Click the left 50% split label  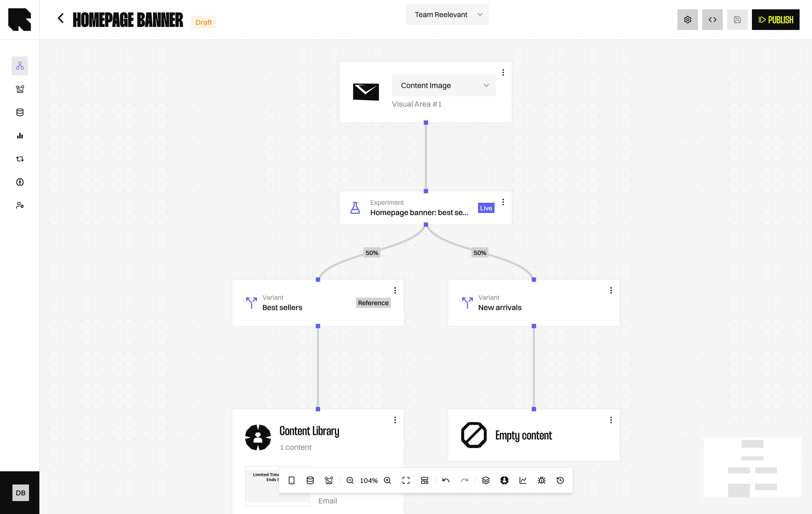point(372,253)
